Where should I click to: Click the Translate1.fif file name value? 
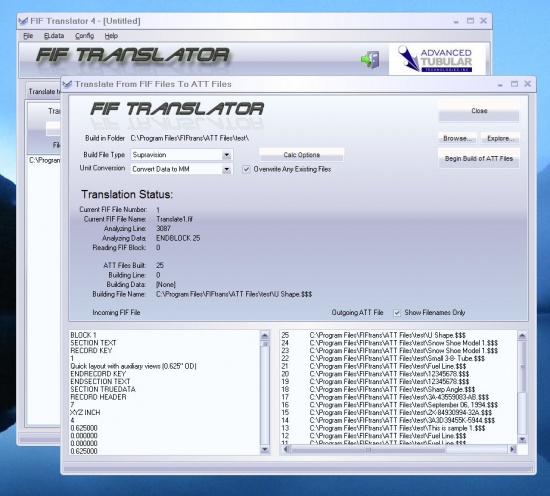pos(174,219)
